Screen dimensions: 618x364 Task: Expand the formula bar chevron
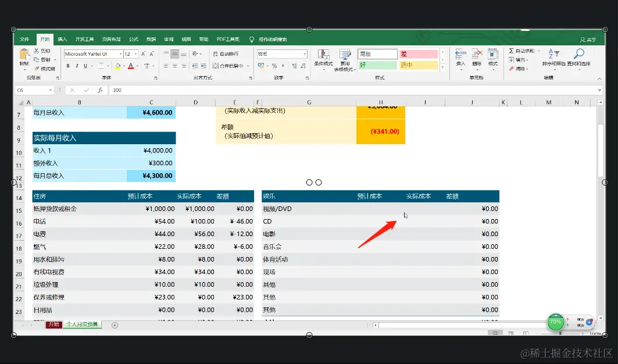pyautogui.click(x=599, y=90)
